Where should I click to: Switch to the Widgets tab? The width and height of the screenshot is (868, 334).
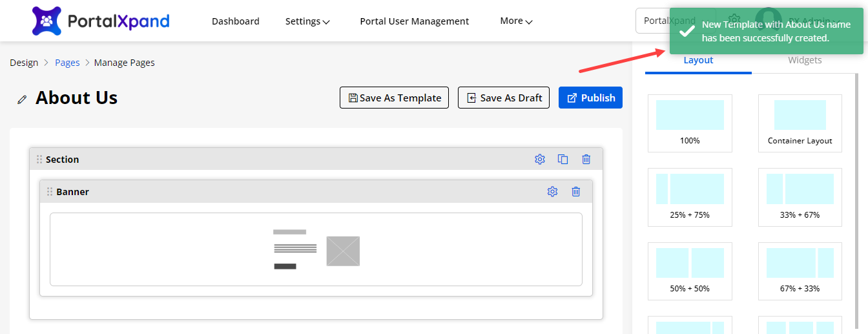[x=805, y=60]
